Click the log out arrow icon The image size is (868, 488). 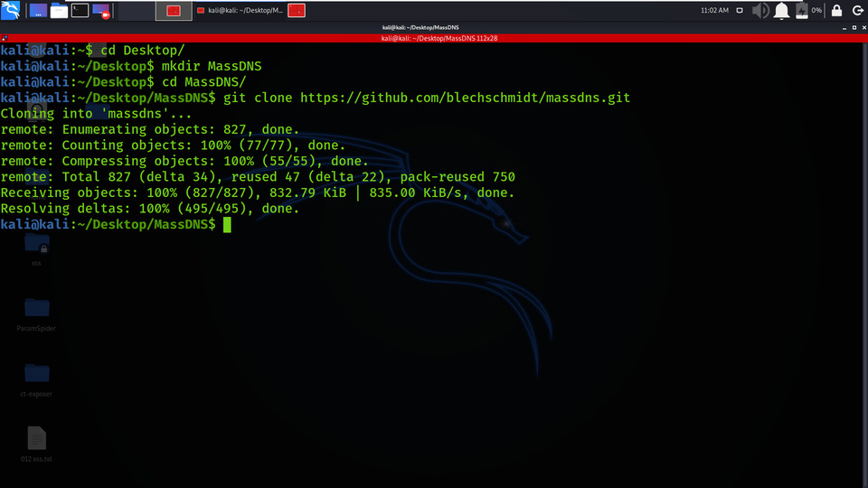click(x=857, y=11)
